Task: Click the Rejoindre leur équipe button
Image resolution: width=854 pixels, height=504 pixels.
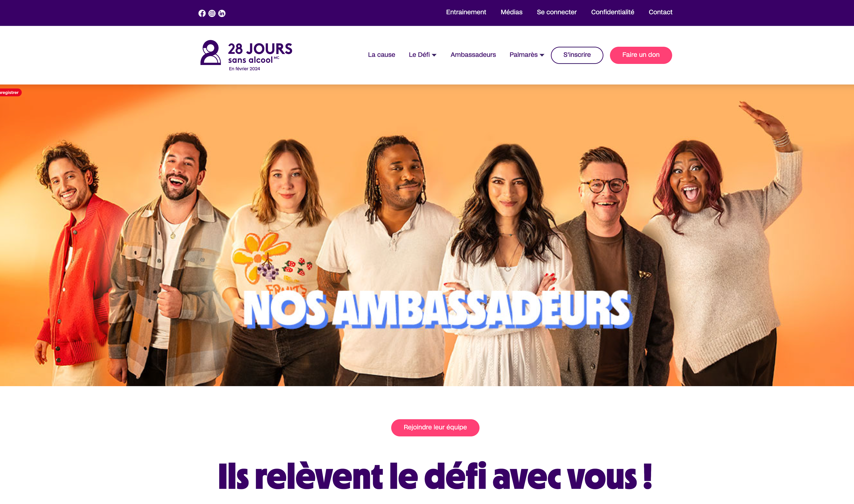Action: 435,428
